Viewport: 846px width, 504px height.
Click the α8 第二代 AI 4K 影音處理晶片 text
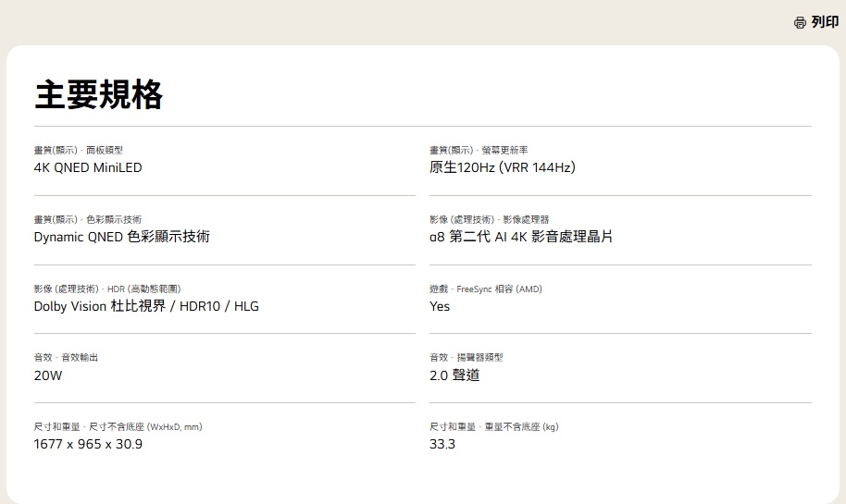[520, 237]
